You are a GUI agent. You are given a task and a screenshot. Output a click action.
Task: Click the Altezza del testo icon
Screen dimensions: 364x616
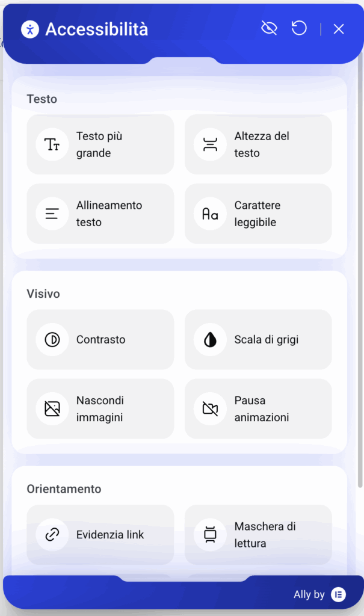(210, 144)
